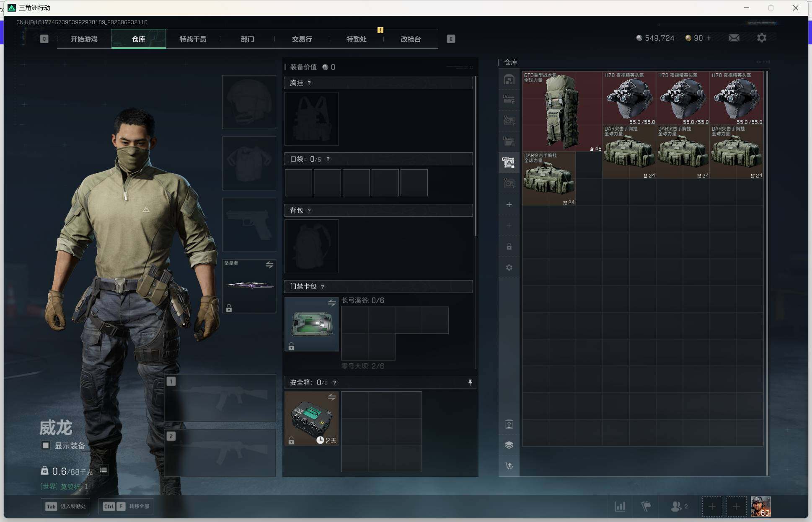Screen dimensions: 812x522
Task: Click the safe box container image
Action: click(x=311, y=419)
